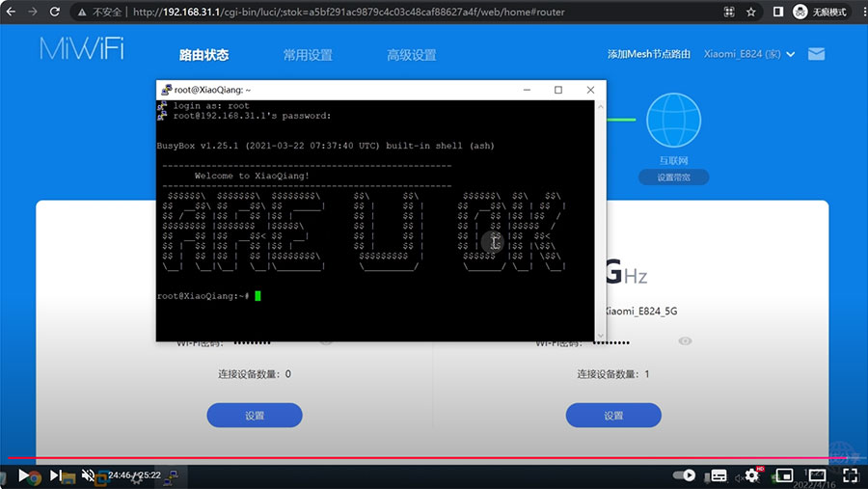Viewport: 868px width, 489px height.
Task: Open the QR code icon in address bar
Action: tap(729, 12)
